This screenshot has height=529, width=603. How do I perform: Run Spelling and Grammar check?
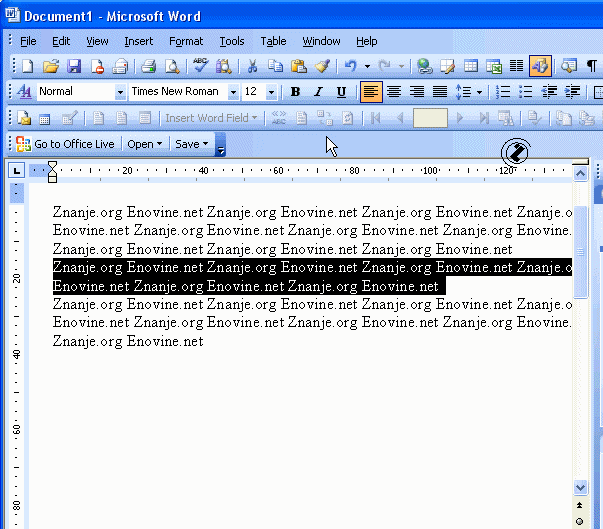click(200, 67)
